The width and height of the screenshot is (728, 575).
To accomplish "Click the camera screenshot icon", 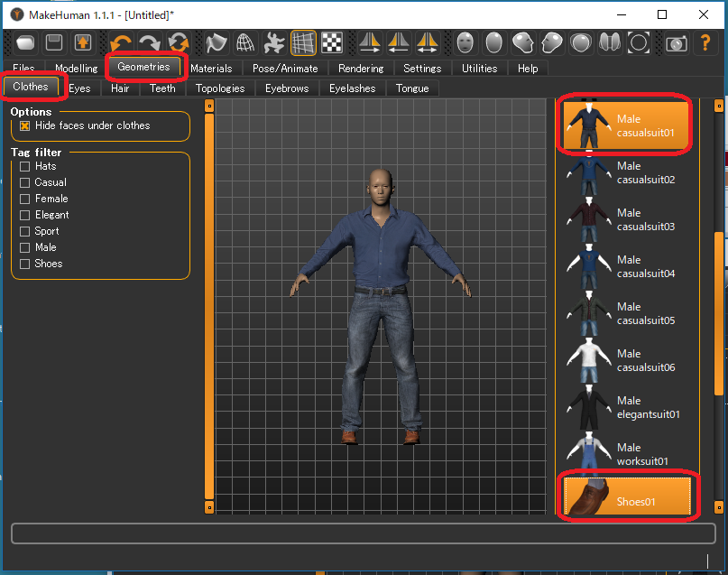I will pos(676,42).
